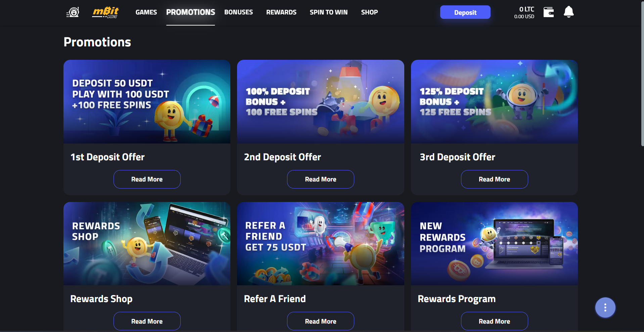The height and width of the screenshot is (332, 644).
Task: Read more about 1st Deposit Offer
Action: click(147, 179)
